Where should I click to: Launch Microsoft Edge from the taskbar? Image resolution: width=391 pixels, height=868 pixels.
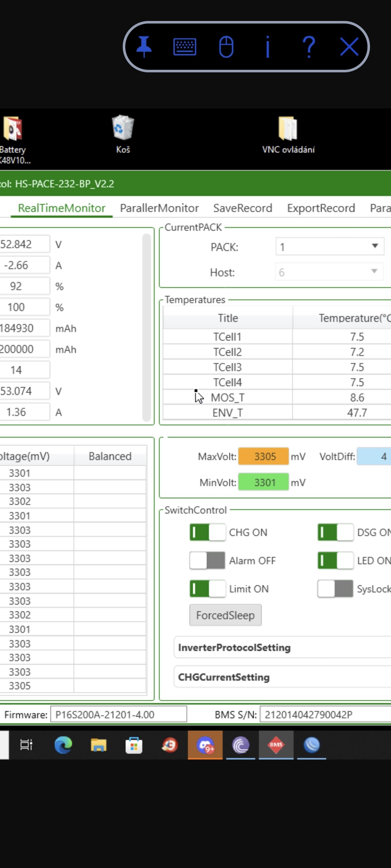click(63, 745)
